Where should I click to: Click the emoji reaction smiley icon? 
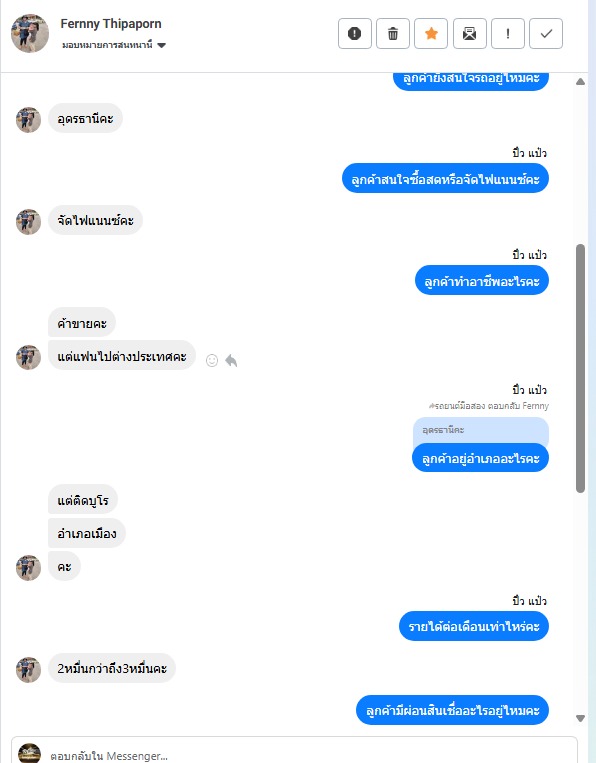coord(212,360)
